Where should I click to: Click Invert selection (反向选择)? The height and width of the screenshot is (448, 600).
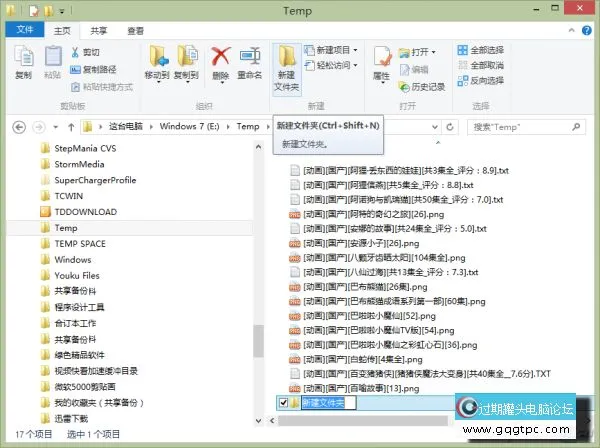point(481,80)
